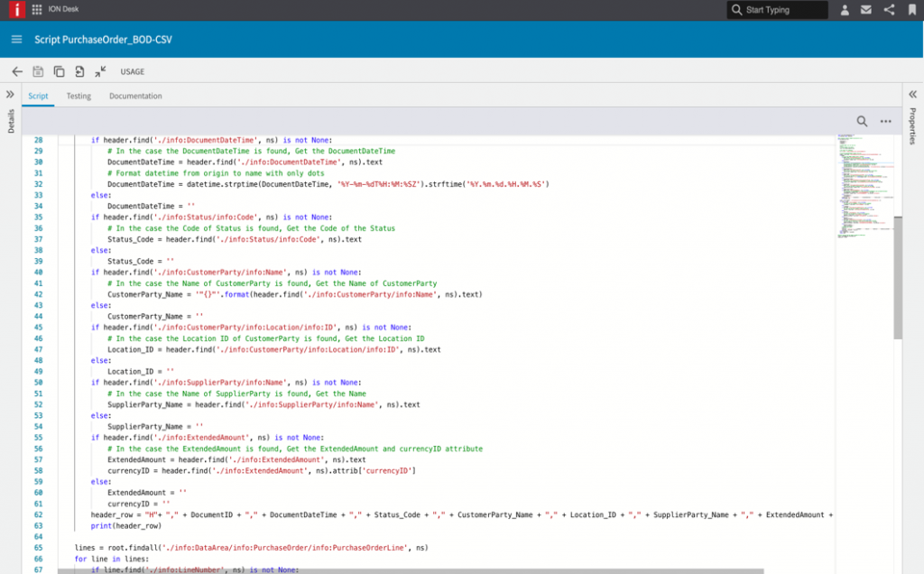Search within the script editor
924x574 pixels.
click(x=862, y=121)
